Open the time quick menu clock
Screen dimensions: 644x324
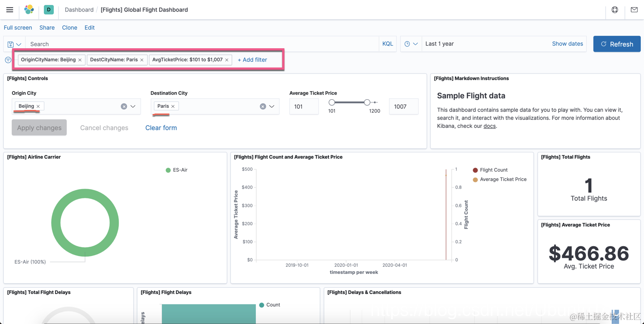(411, 44)
